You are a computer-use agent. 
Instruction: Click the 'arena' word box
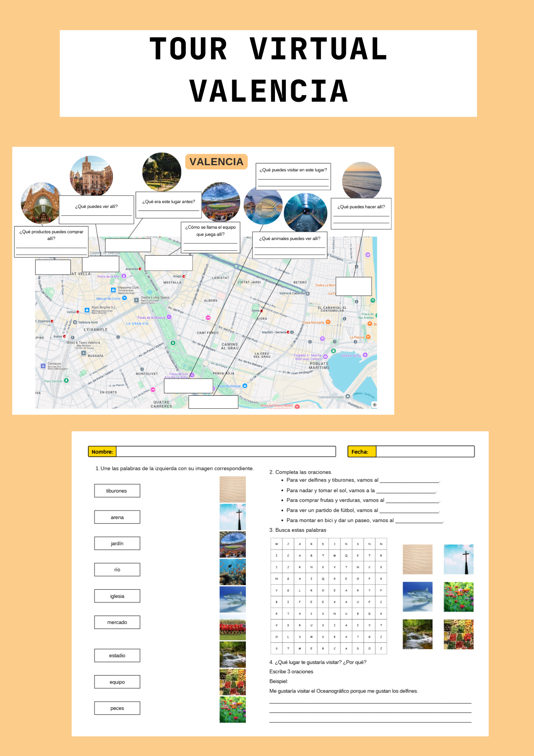tap(117, 517)
